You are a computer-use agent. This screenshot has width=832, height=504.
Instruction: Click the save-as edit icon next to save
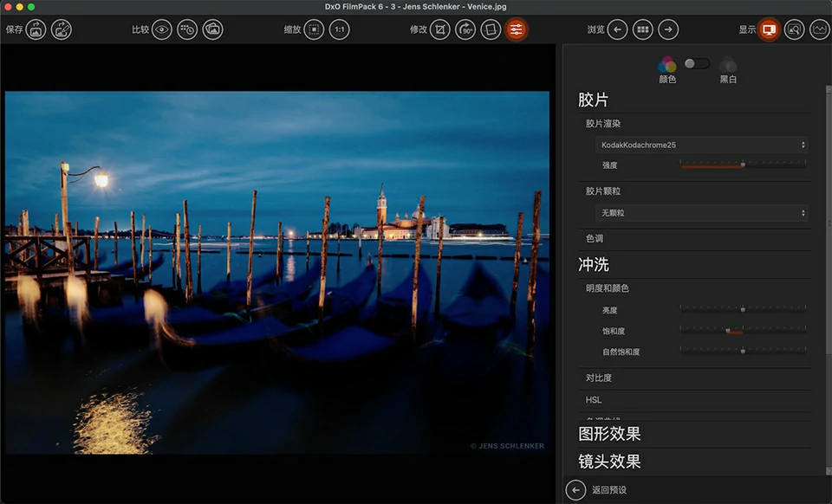point(62,29)
